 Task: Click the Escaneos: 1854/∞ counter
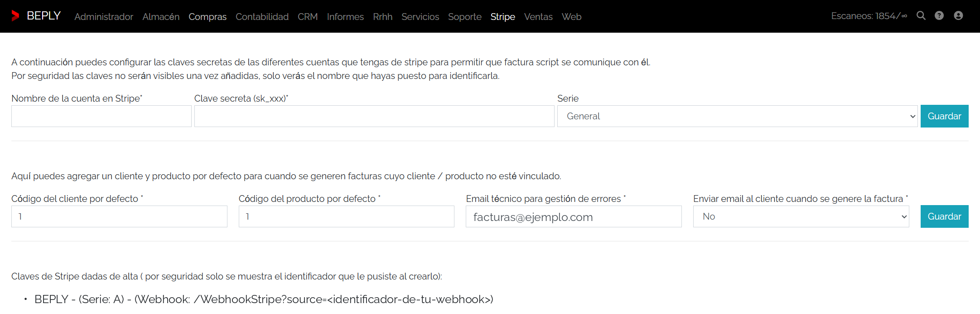(x=869, y=16)
